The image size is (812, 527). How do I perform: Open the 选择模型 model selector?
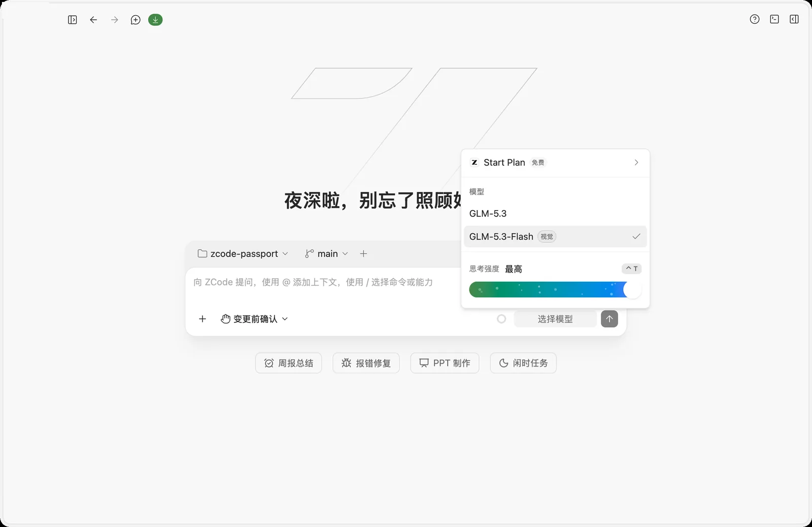pyautogui.click(x=555, y=319)
